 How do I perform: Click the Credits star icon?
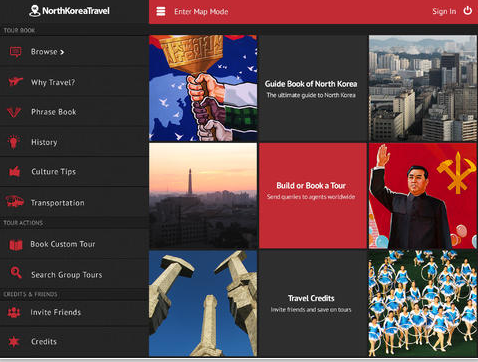coord(14,341)
